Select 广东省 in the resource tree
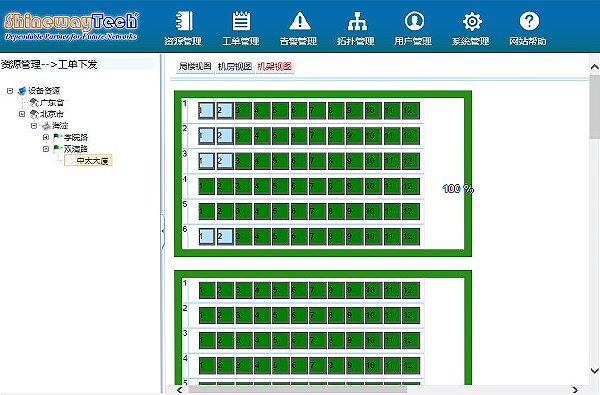This screenshot has height=395, width=600. pos(52,103)
